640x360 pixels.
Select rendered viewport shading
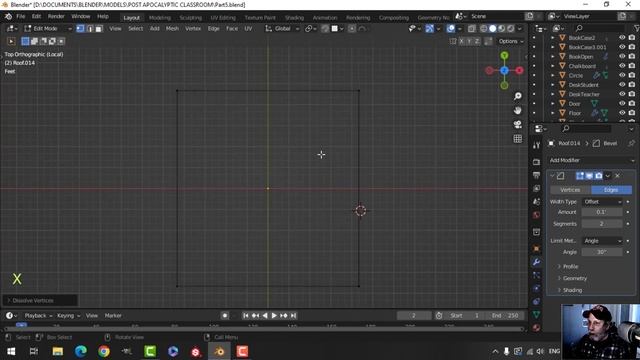point(511,29)
